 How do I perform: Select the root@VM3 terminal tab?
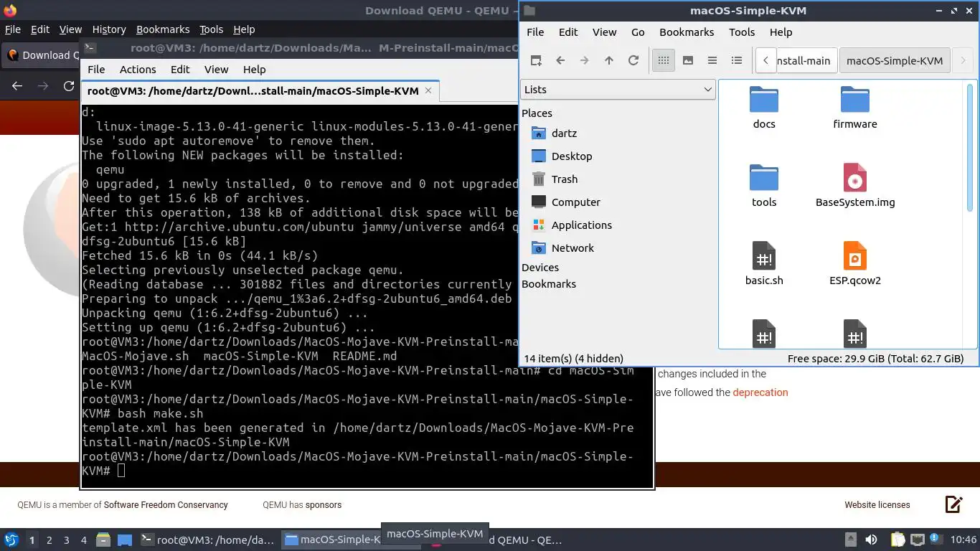[259, 91]
